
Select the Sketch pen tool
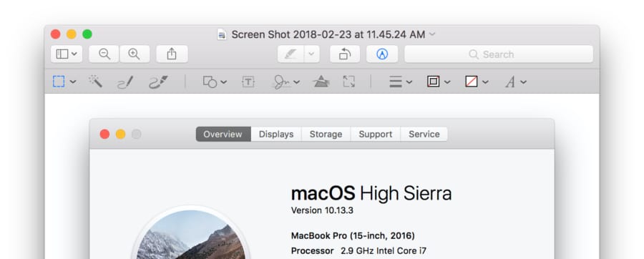point(125,82)
